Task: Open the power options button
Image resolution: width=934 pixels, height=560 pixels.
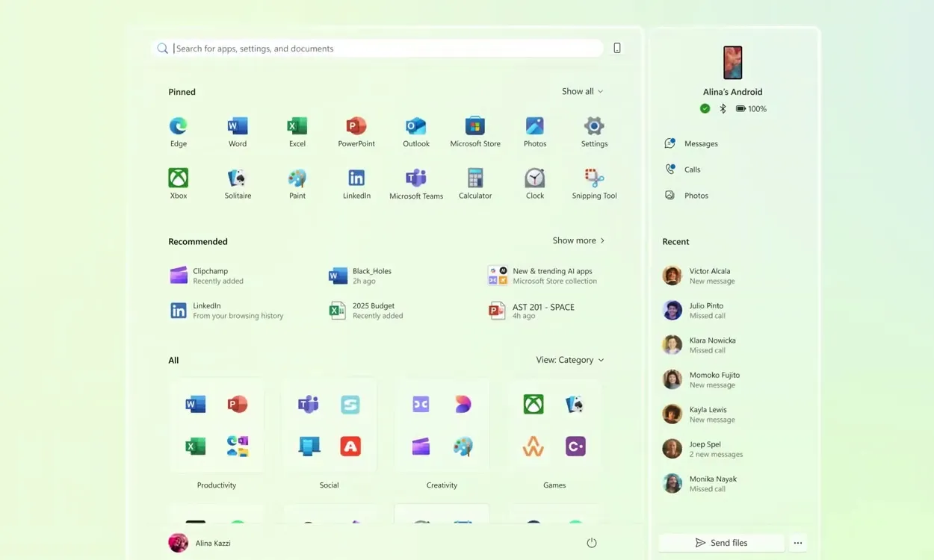Action: coord(591,542)
